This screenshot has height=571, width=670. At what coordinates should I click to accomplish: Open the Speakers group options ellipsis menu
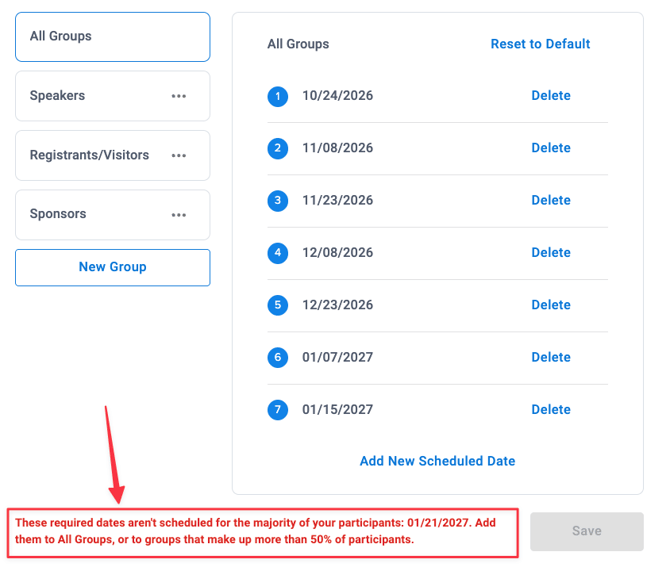pyautogui.click(x=179, y=96)
